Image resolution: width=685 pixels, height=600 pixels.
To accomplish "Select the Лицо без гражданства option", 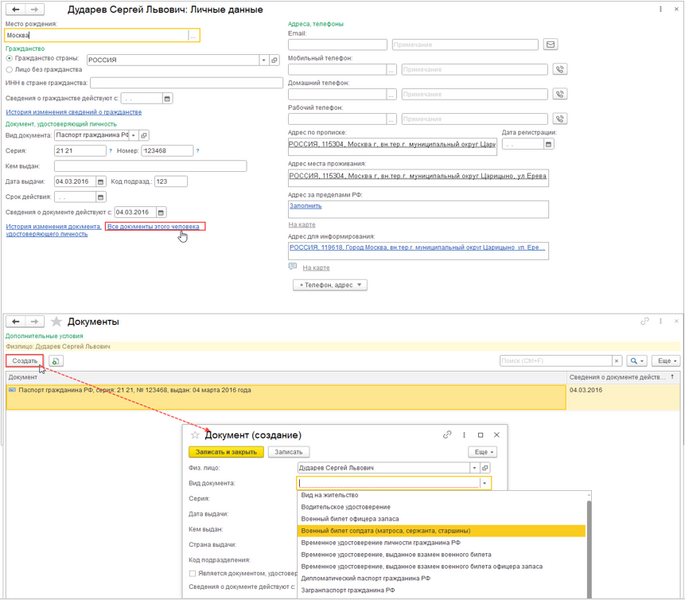I will 10,70.
